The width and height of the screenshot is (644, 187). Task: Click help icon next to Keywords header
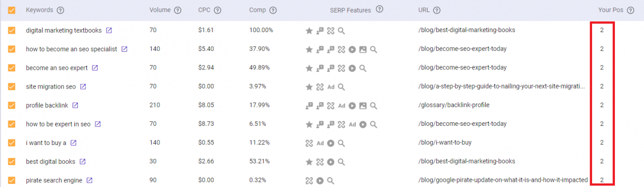[60, 10]
